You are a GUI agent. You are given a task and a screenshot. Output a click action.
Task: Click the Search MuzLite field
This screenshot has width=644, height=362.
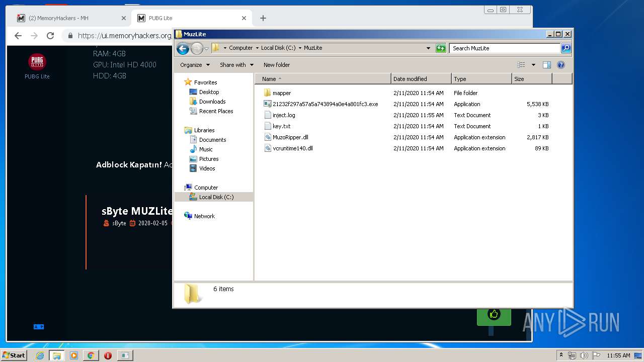point(505,48)
